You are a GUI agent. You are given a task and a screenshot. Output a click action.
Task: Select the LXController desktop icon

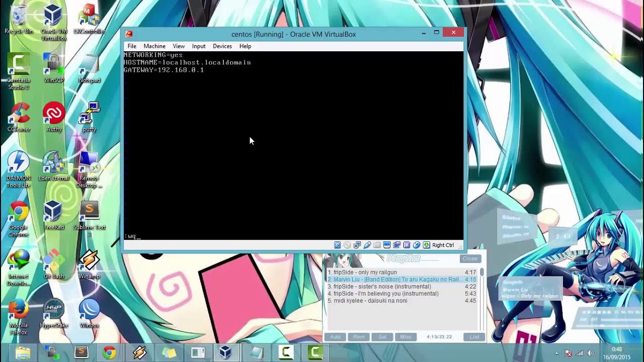[x=89, y=20]
